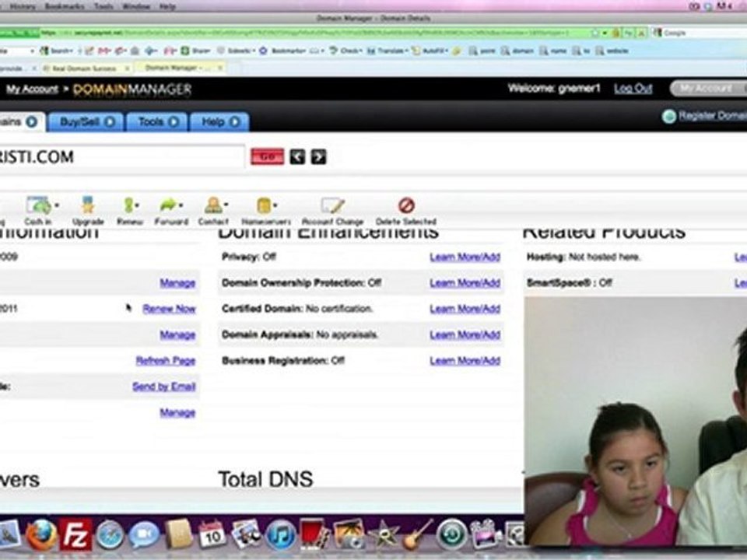
Task: Open the browser Help menu
Action: click(x=167, y=6)
